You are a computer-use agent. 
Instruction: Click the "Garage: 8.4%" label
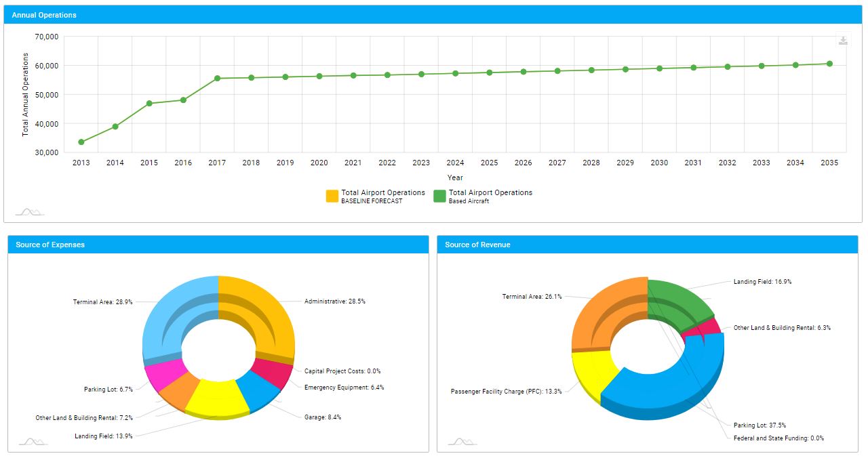[x=323, y=417]
